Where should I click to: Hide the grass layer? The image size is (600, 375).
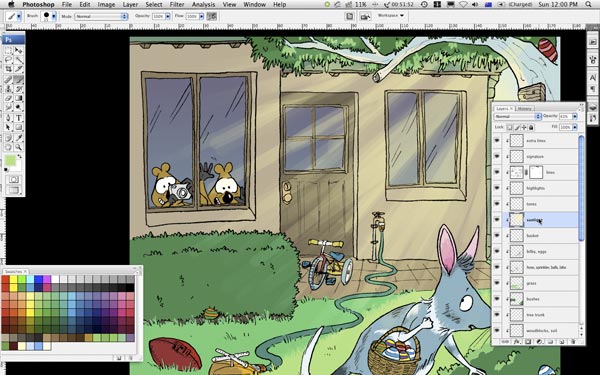click(x=497, y=283)
